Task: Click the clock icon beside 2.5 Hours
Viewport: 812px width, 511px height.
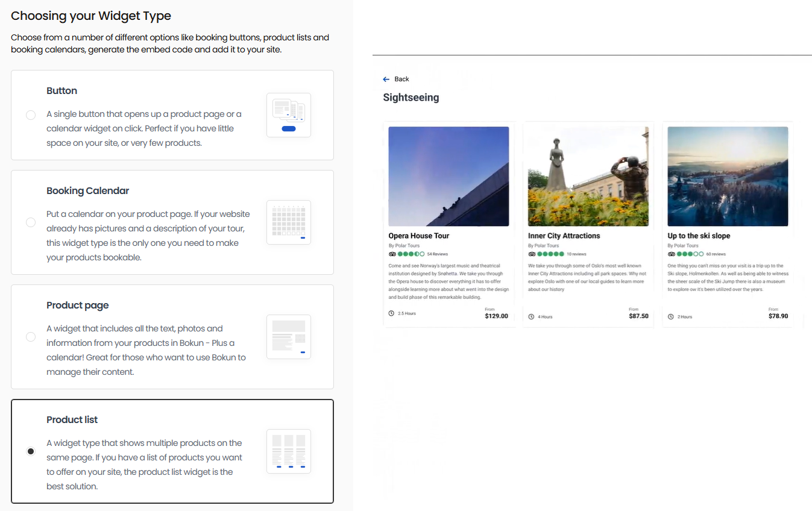Action: [392, 313]
